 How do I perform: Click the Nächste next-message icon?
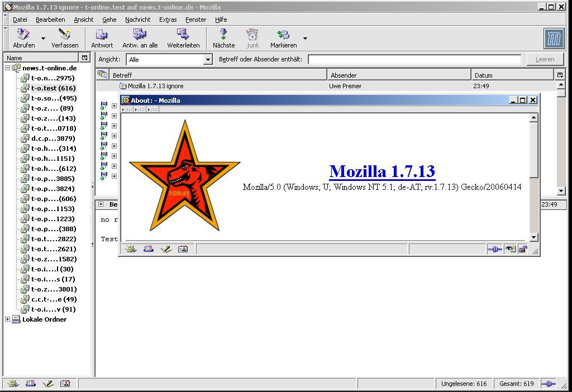[x=223, y=35]
